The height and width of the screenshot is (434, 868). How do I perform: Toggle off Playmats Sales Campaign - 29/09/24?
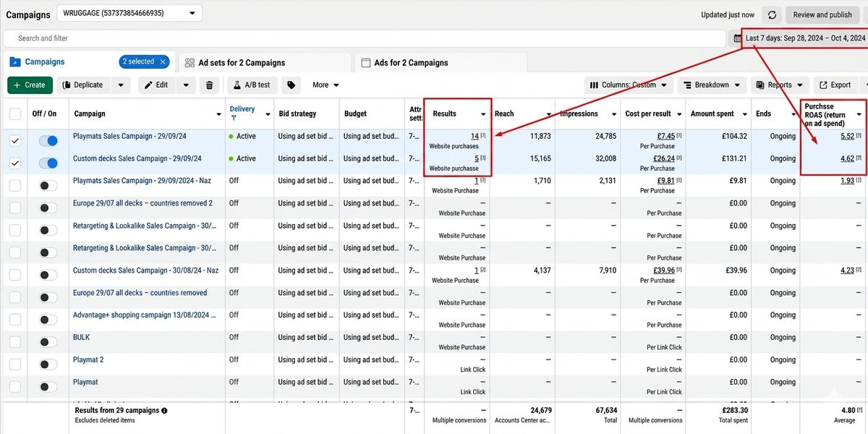coord(48,141)
